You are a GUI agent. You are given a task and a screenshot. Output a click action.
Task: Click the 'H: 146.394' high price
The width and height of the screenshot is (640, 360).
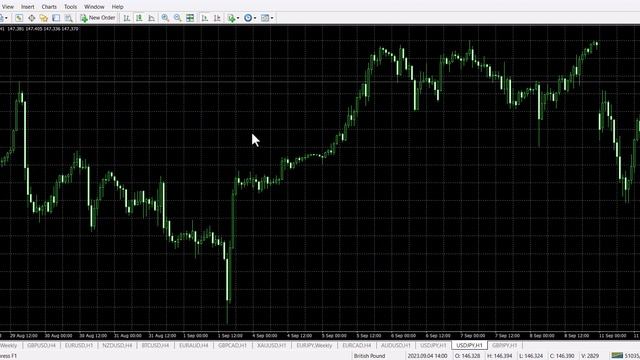pyautogui.click(x=499, y=356)
